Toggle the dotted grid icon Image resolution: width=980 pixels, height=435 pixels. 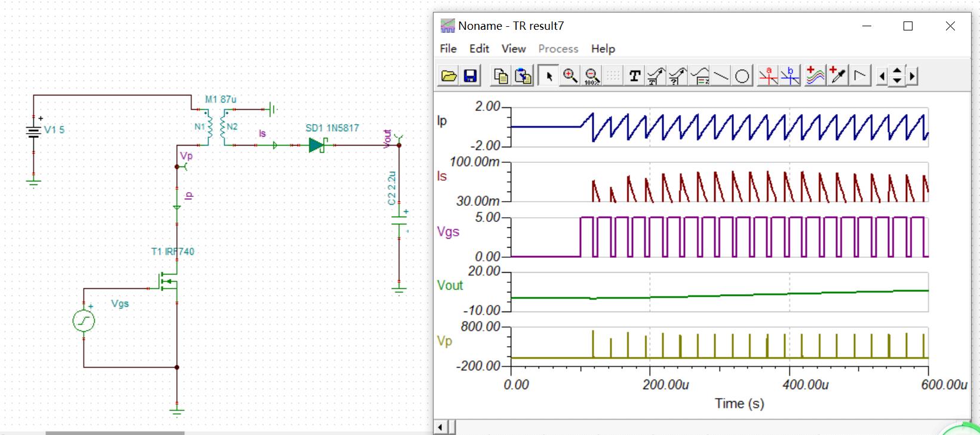coord(613,76)
